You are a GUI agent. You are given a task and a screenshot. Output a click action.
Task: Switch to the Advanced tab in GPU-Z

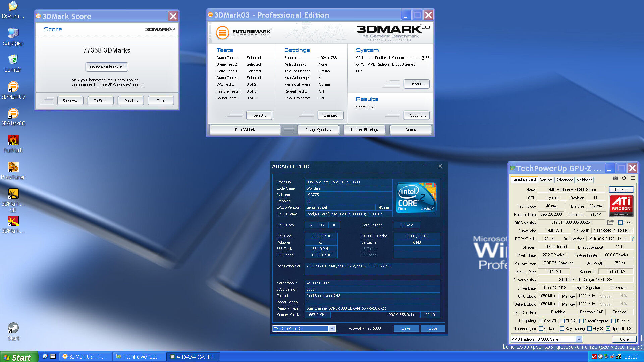565,180
